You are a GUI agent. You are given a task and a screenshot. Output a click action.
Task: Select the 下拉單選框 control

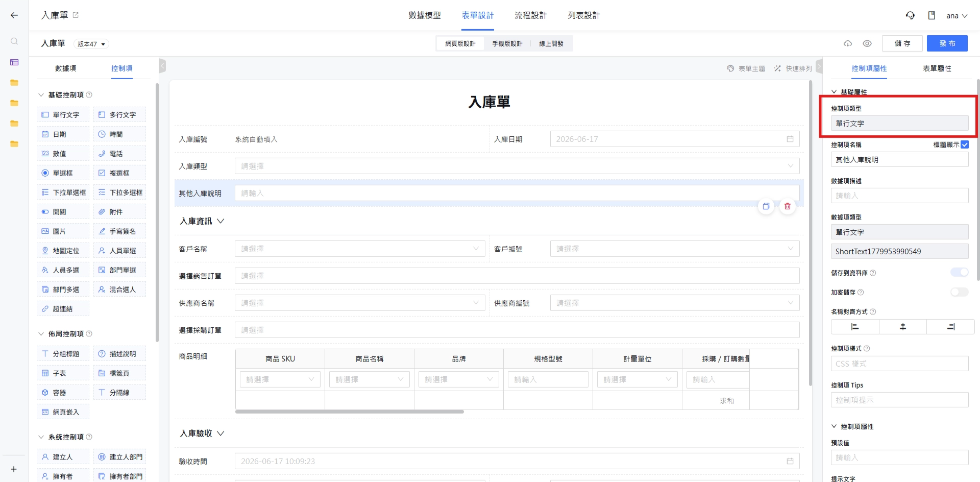click(63, 192)
